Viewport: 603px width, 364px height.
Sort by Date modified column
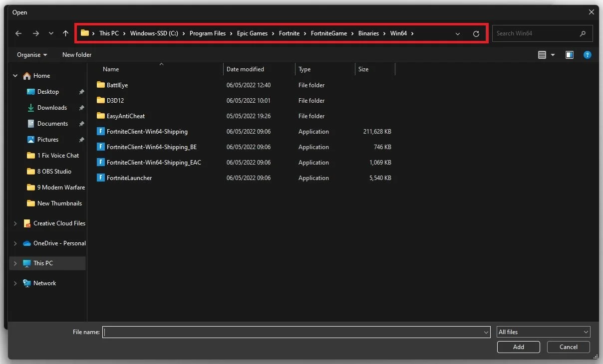(245, 69)
